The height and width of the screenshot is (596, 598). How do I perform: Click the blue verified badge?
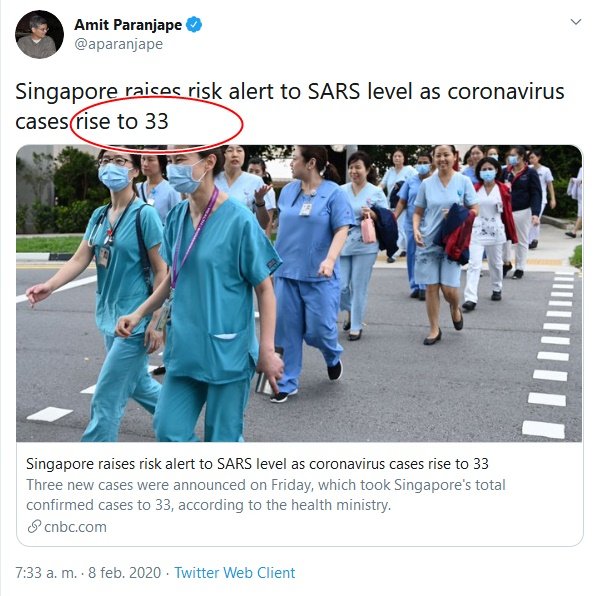point(194,25)
